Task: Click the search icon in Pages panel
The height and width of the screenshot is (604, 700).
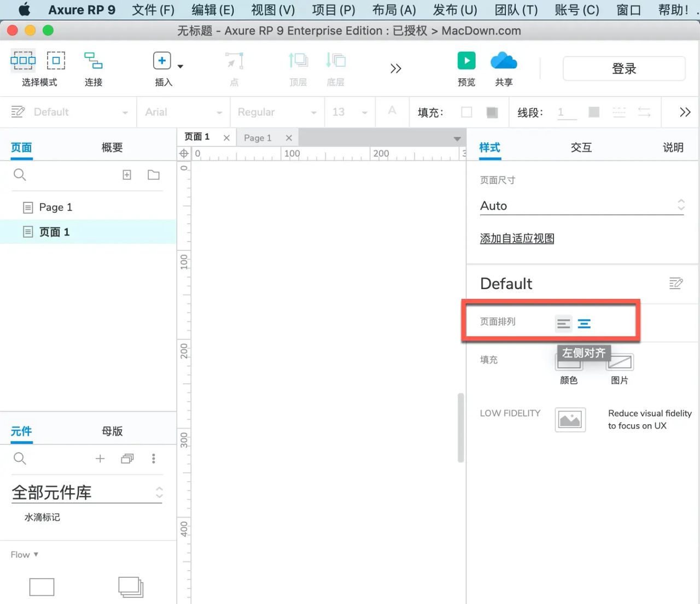Action: [20, 175]
